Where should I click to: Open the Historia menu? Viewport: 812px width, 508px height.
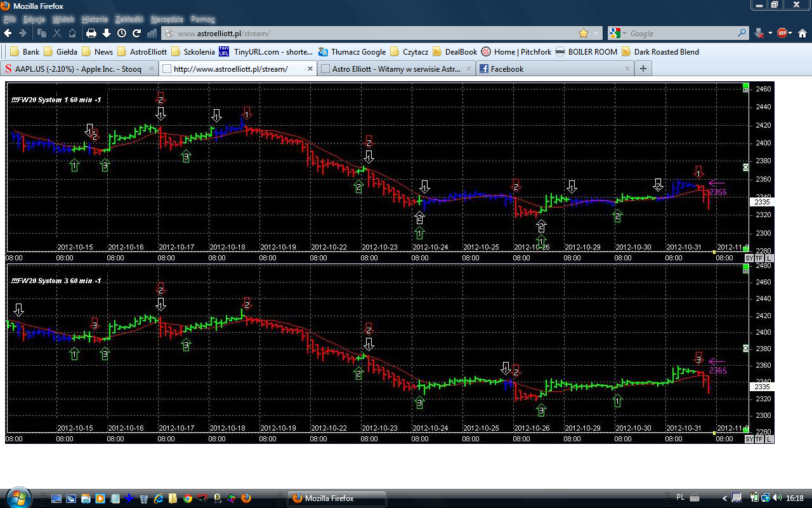click(x=95, y=20)
